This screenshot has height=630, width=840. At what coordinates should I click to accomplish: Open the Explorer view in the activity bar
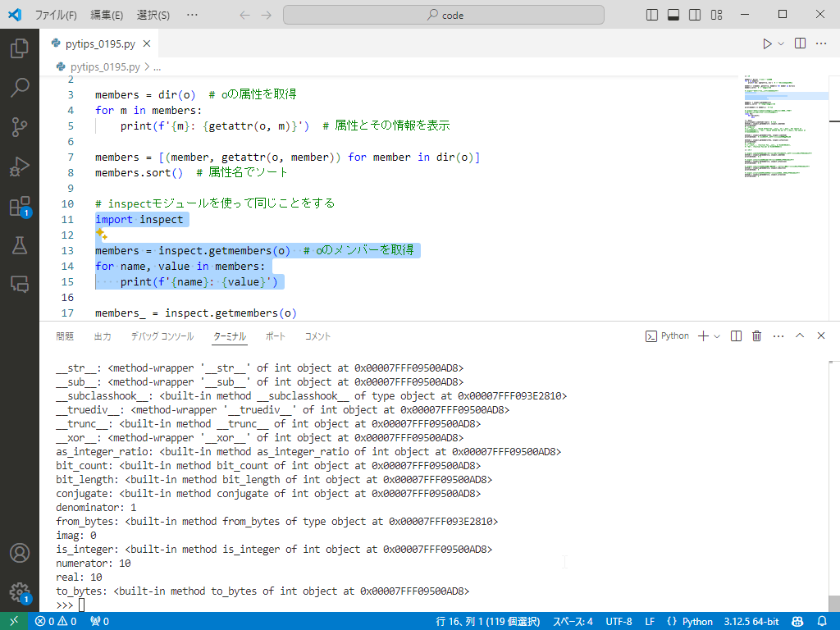[21, 48]
